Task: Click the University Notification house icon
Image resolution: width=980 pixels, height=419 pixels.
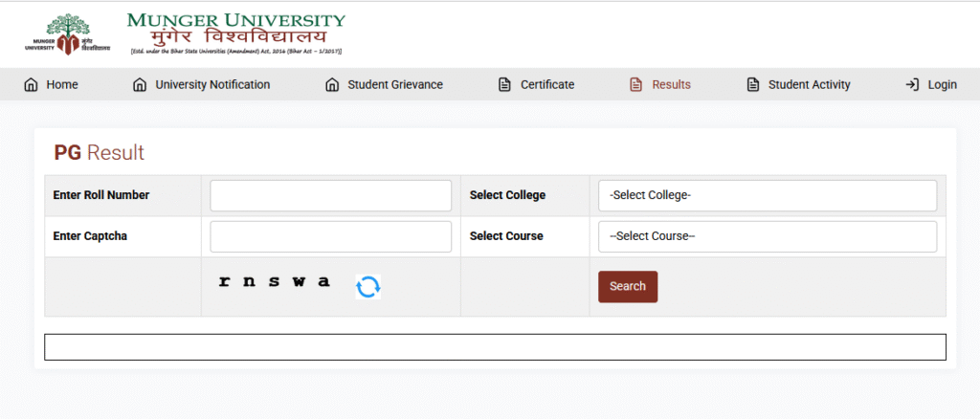Action: click(140, 85)
